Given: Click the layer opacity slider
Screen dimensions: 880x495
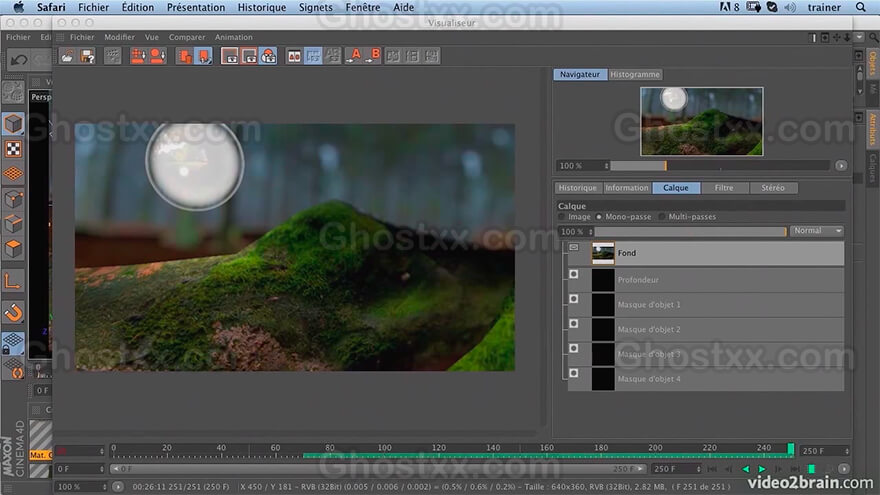Looking at the screenshot, I should click(691, 231).
